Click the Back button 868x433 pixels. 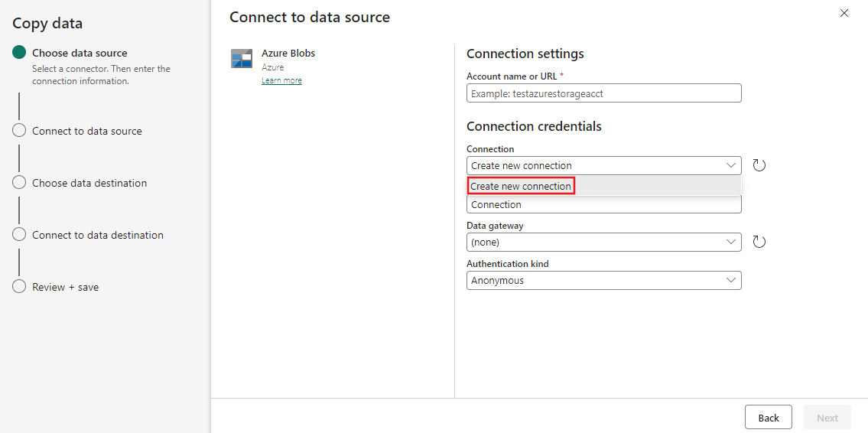[769, 418]
